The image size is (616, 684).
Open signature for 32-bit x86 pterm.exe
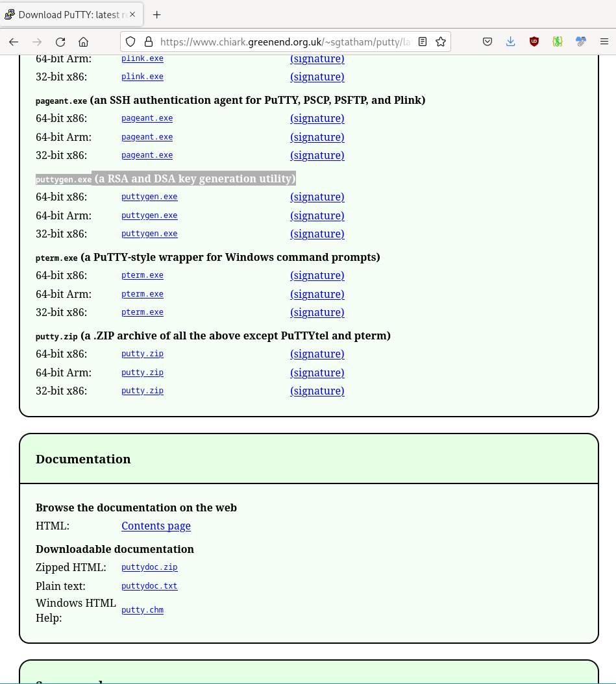[x=317, y=312]
